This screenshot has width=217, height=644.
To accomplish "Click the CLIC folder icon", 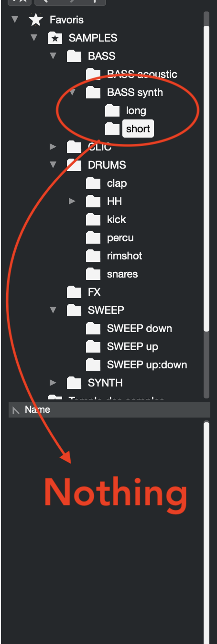I will tap(74, 147).
